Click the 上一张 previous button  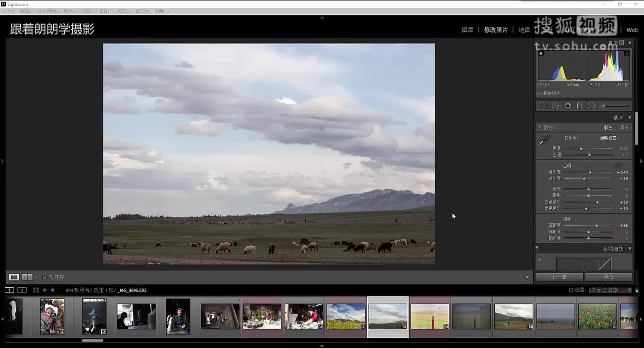click(559, 277)
